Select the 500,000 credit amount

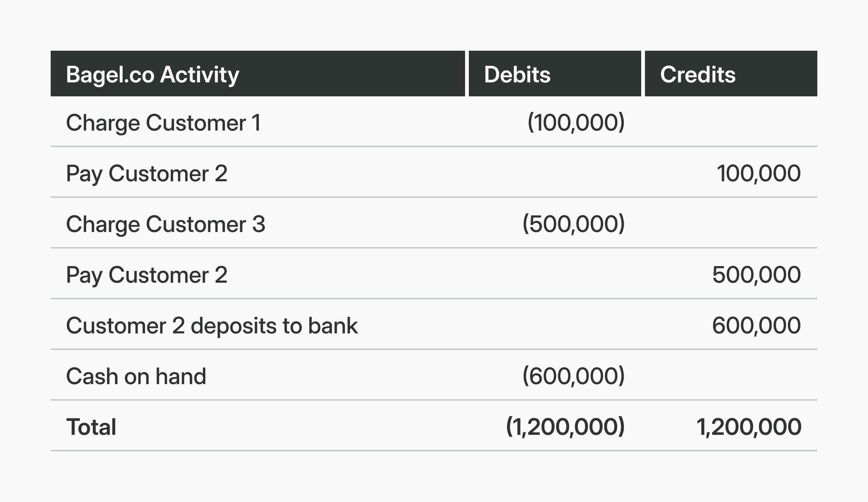click(756, 274)
